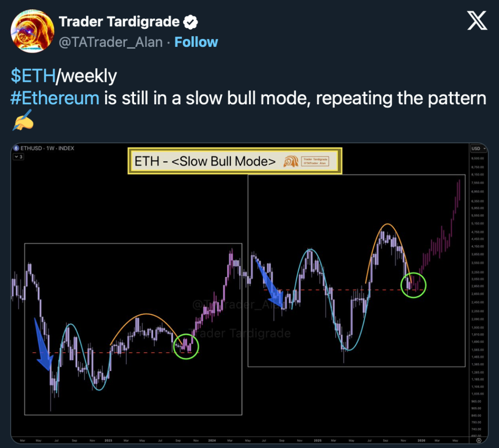The height and width of the screenshot is (448, 499).
Task: Follow Trader Tardigrade
Action: point(196,42)
